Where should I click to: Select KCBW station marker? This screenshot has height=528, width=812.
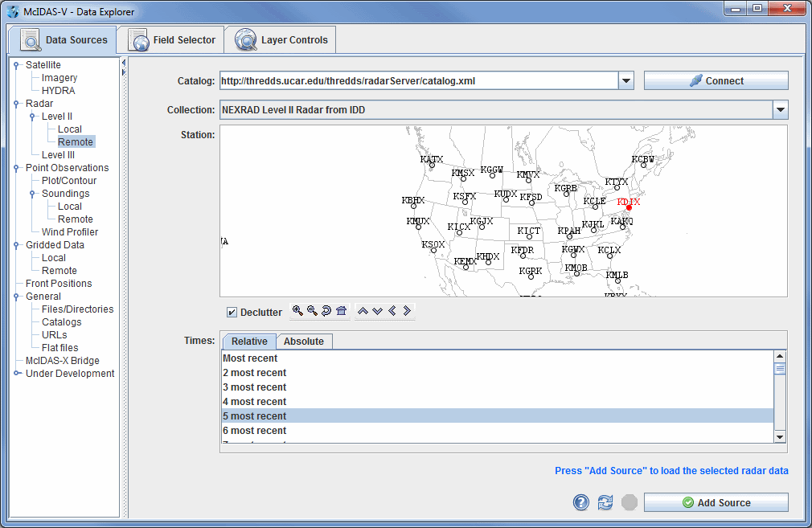pyautogui.click(x=643, y=165)
